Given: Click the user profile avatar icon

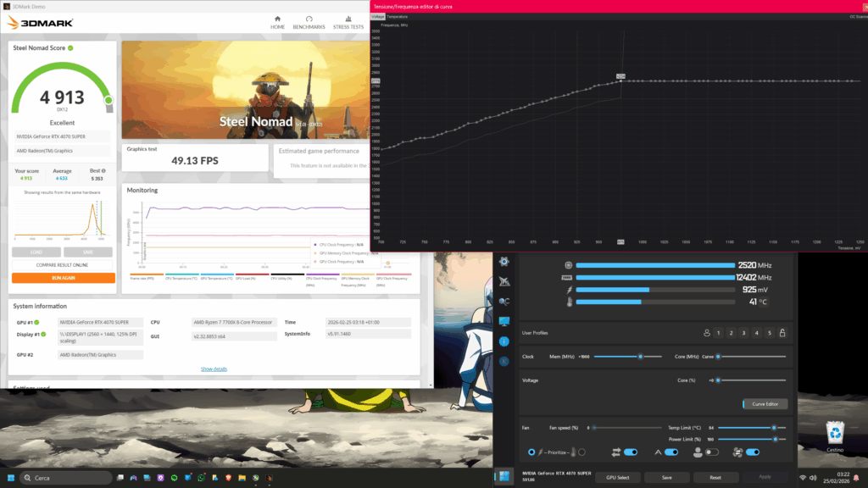Looking at the screenshot, I should [x=706, y=333].
